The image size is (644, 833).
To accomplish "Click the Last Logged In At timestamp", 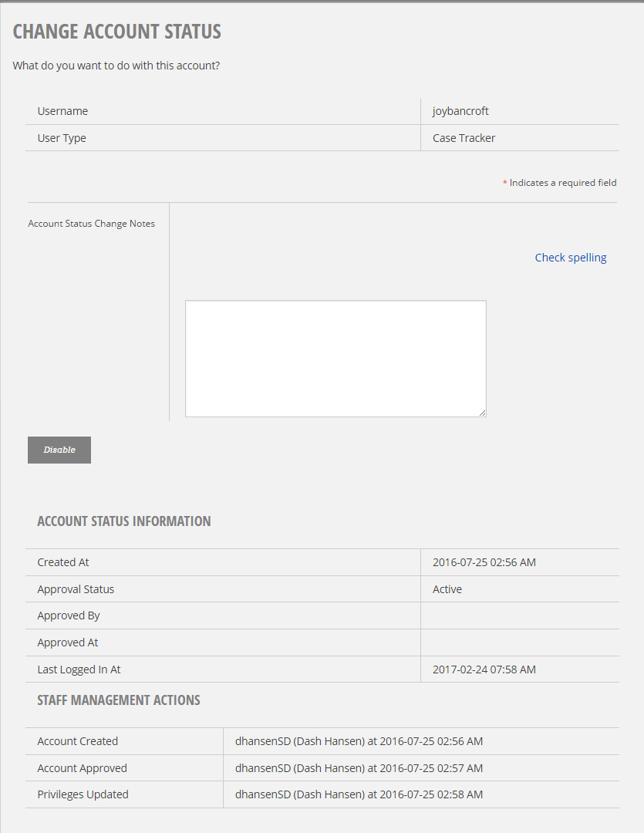I will pos(484,669).
